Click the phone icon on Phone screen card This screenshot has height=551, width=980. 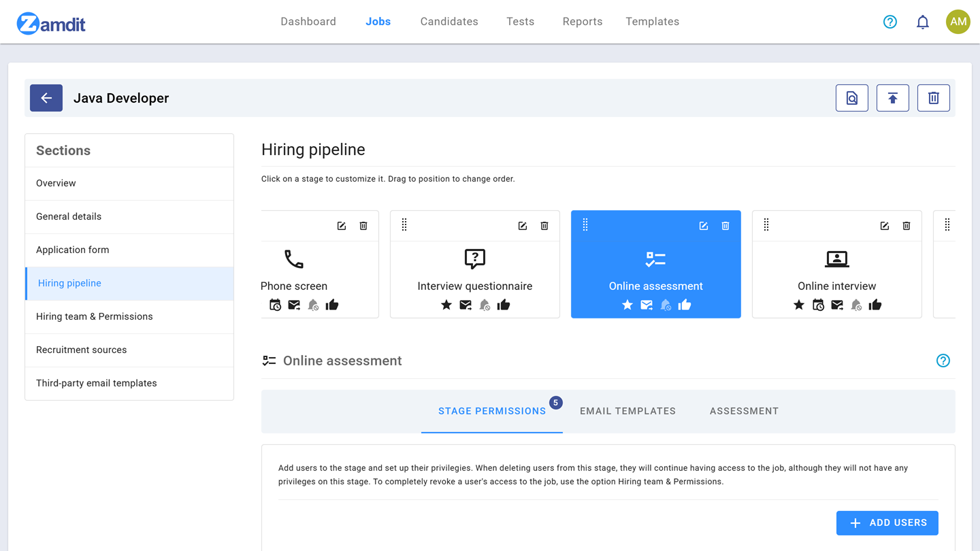[294, 259]
